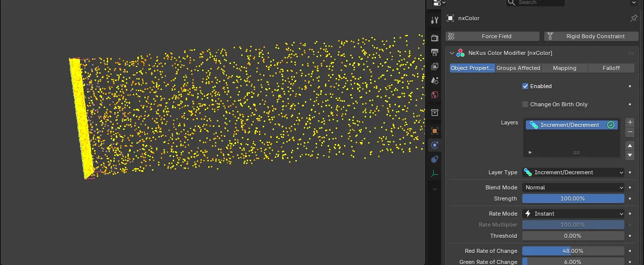Animate the Enabled property dot
644x265 pixels.
coord(629,86)
